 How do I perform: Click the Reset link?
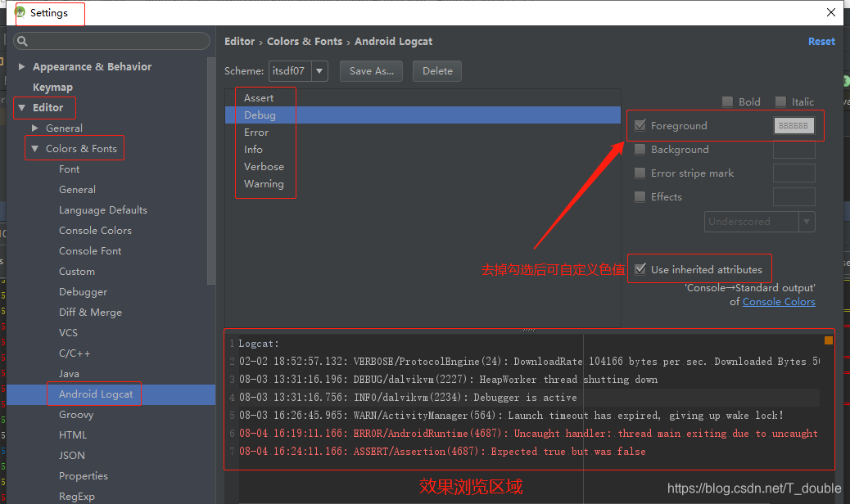click(x=821, y=41)
